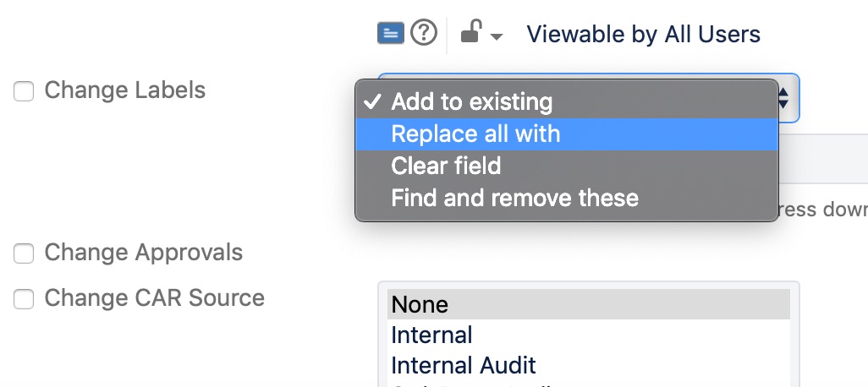Click the Viewable by All Users text
The image size is (868, 387).
[x=643, y=35]
